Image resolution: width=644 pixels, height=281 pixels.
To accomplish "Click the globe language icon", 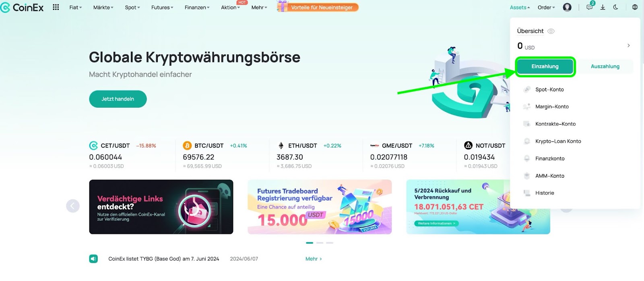I will tap(635, 7).
